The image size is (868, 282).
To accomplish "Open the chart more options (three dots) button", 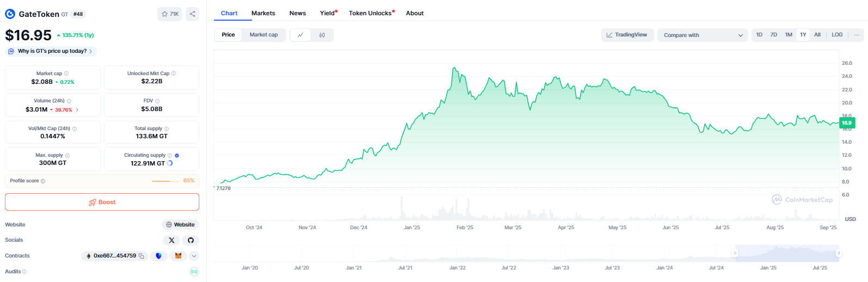I will click(x=857, y=35).
